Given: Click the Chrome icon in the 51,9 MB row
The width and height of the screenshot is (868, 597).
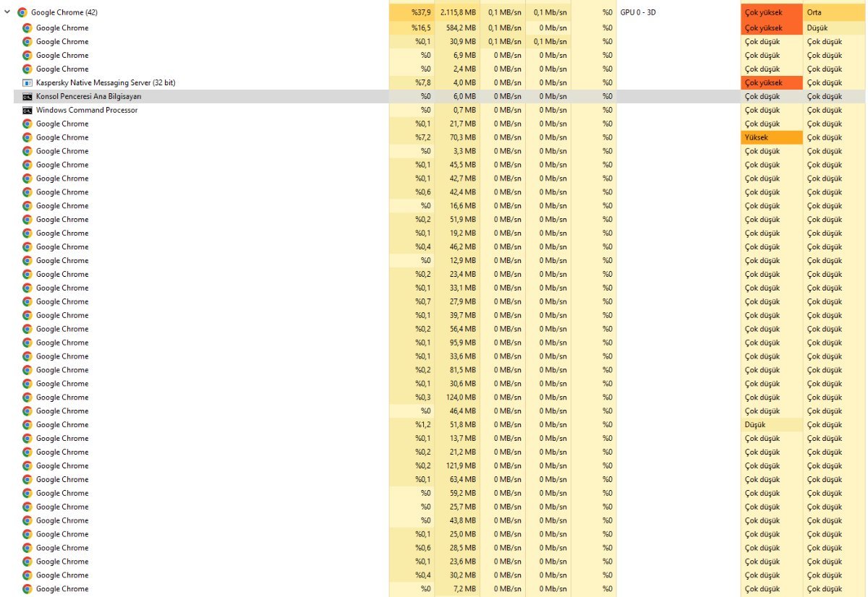Looking at the screenshot, I should (x=27, y=219).
